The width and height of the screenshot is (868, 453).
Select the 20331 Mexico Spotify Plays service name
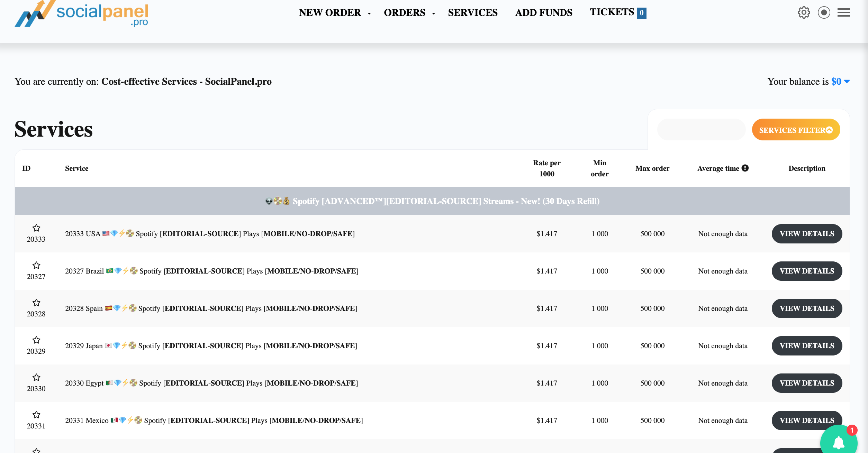(x=214, y=420)
